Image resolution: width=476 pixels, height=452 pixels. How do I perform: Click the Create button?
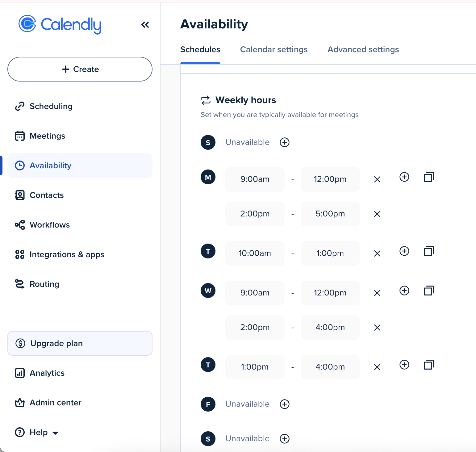(x=80, y=69)
